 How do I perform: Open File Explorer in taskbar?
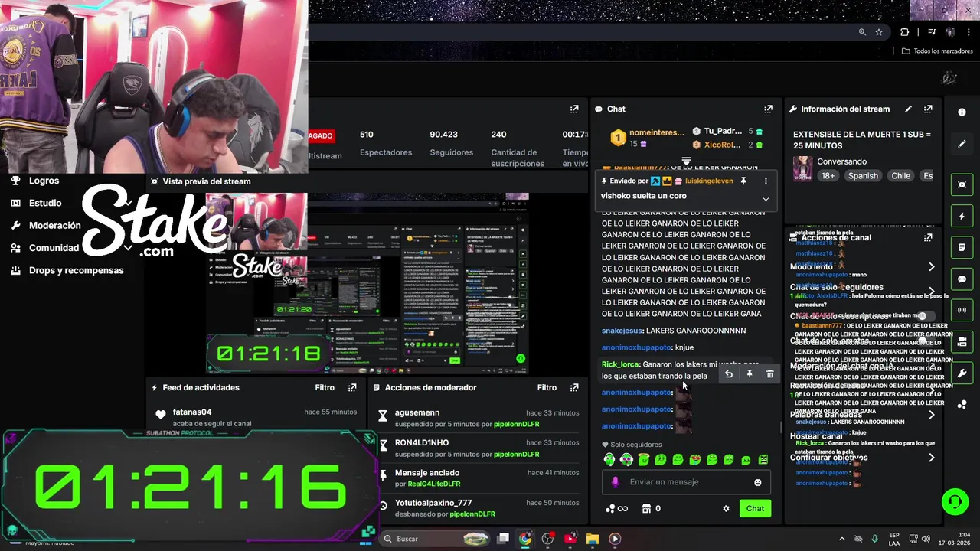(x=592, y=539)
